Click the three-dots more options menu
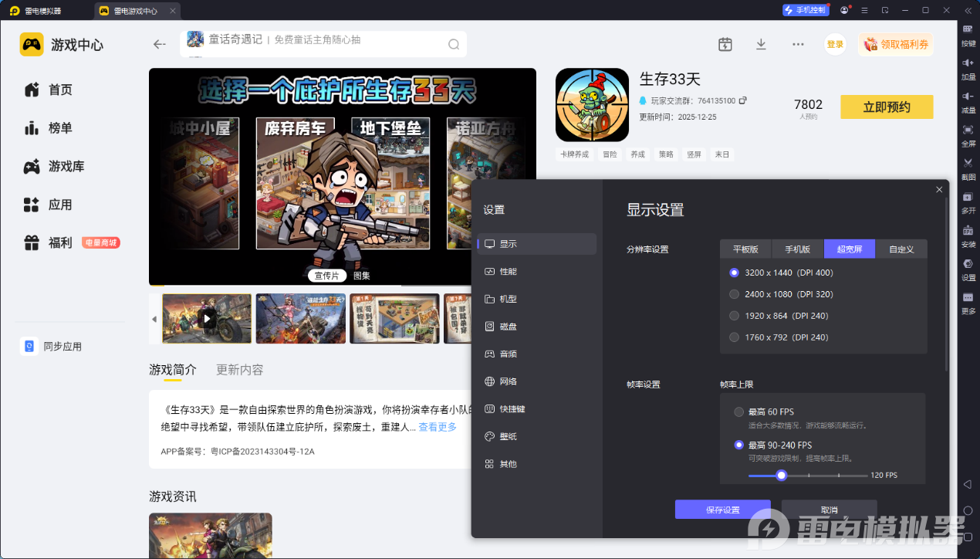The width and height of the screenshot is (980, 559). pyautogui.click(x=798, y=44)
